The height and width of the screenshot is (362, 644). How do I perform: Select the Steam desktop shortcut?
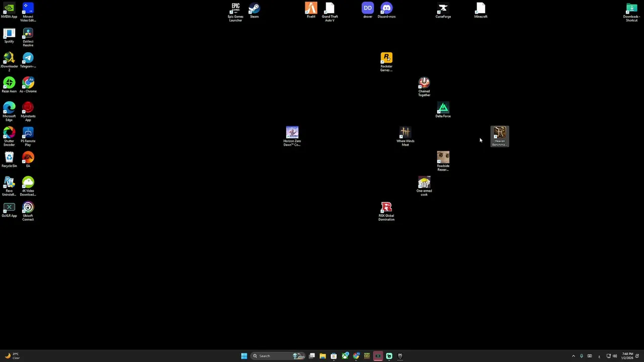[254, 11]
